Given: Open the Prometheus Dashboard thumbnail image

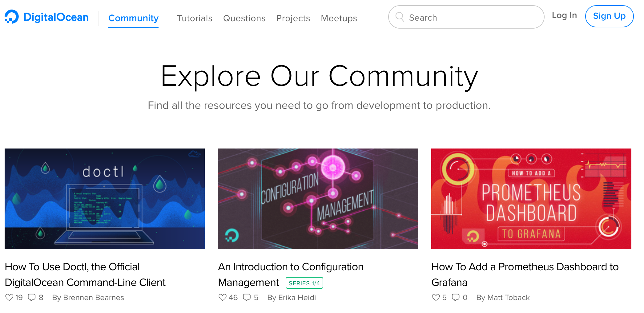Looking at the screenshot, I should (x=531, y=199).
